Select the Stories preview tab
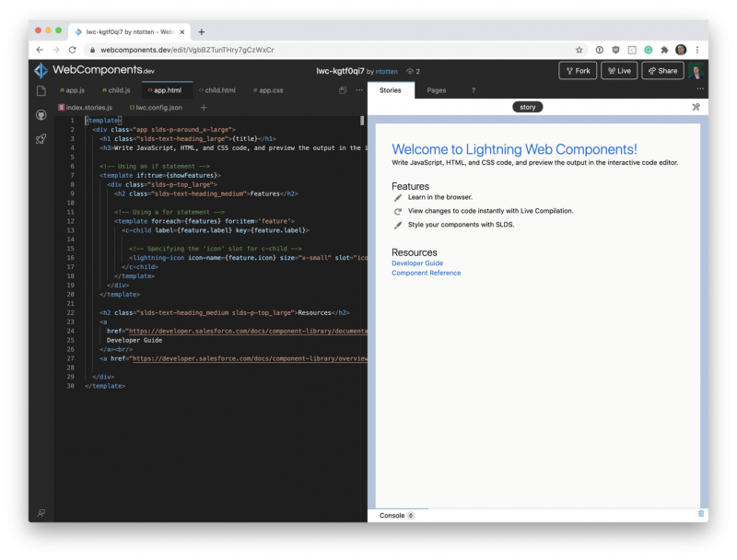 click(x=390, y=90)
